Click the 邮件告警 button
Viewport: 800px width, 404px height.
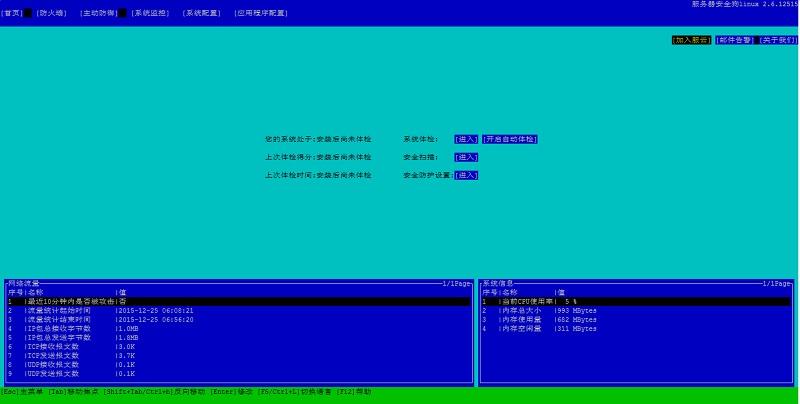[x=734, y=40]
